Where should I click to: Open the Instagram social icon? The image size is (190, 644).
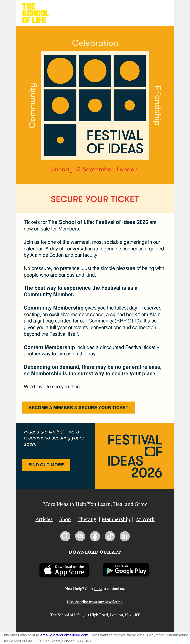pos(65,536)
